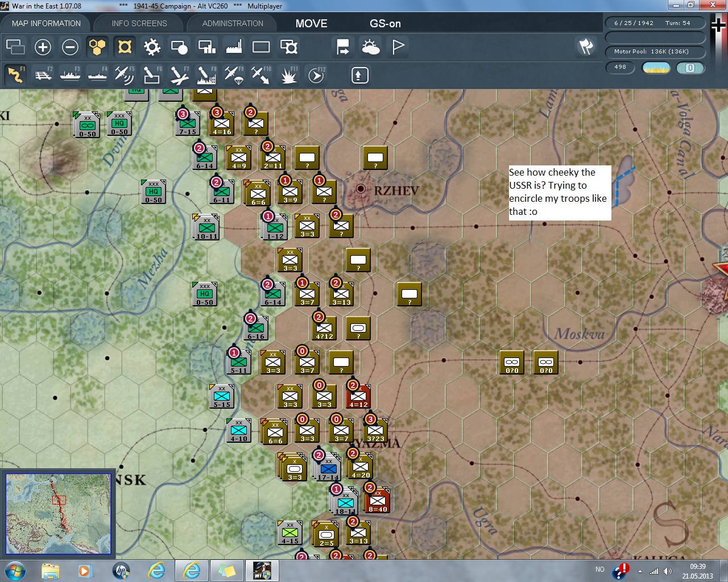Click the end turn F12 icon
The image size is (728, 582).
point(316,75)
